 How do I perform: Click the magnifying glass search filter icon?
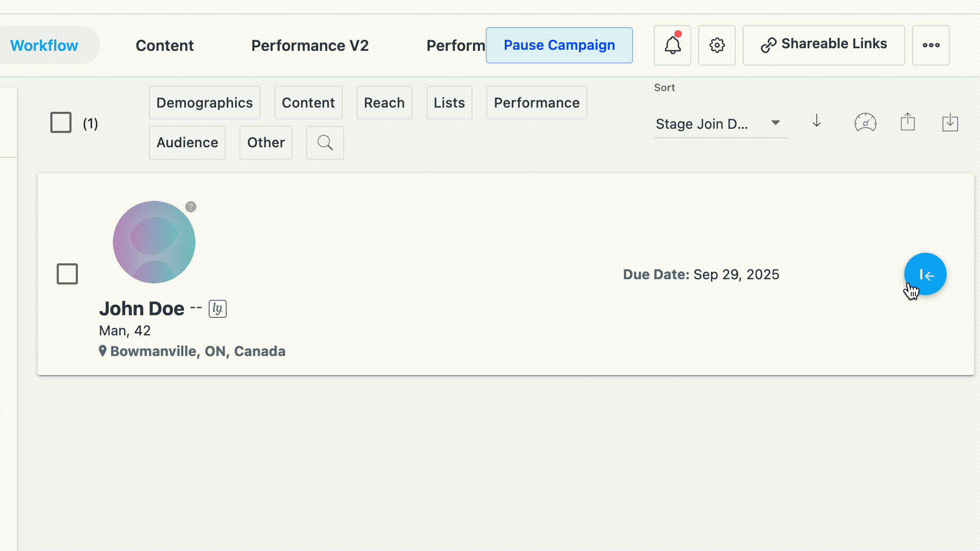pos(325,143)
